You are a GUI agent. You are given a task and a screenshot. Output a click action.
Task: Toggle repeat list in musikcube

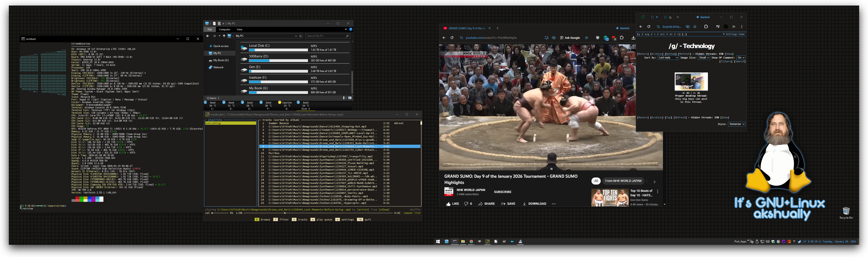(x=412, y=213)
